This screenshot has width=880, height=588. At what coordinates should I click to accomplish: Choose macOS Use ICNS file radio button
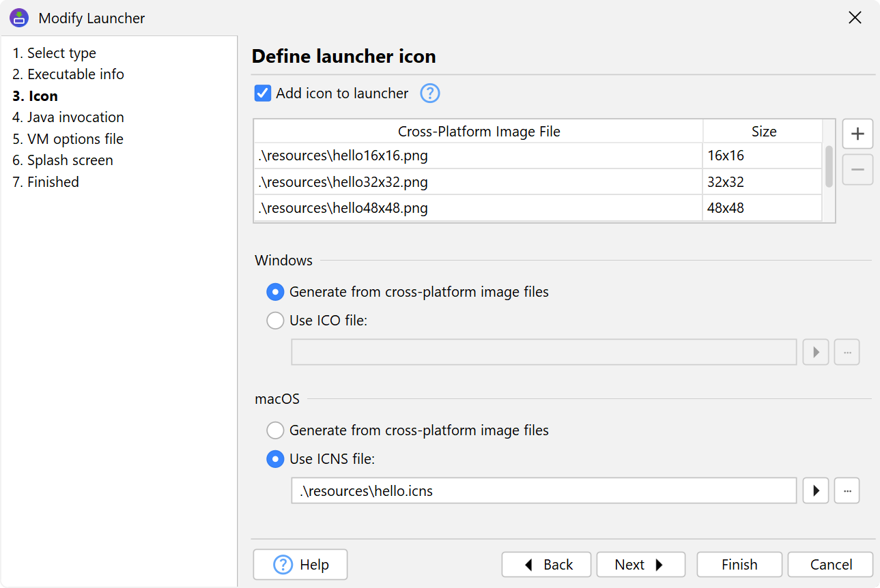tap(275, 459)
